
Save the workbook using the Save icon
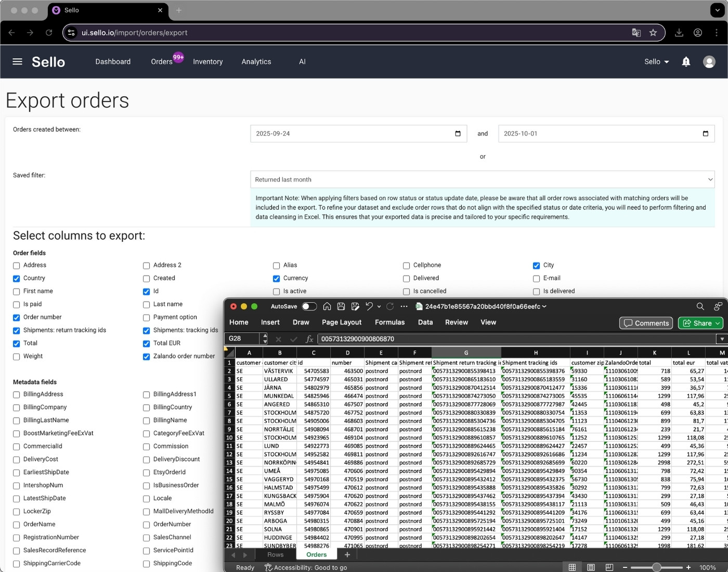click(x=341, y=306)
